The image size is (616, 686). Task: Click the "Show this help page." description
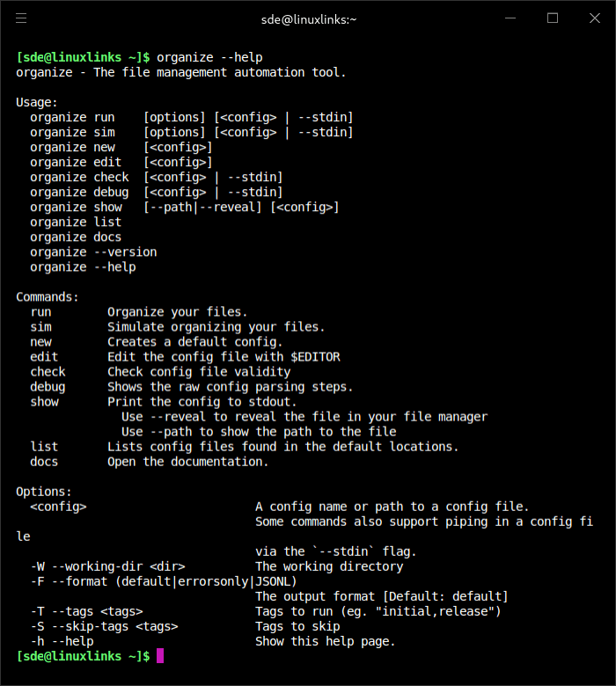tap(326, 641)
